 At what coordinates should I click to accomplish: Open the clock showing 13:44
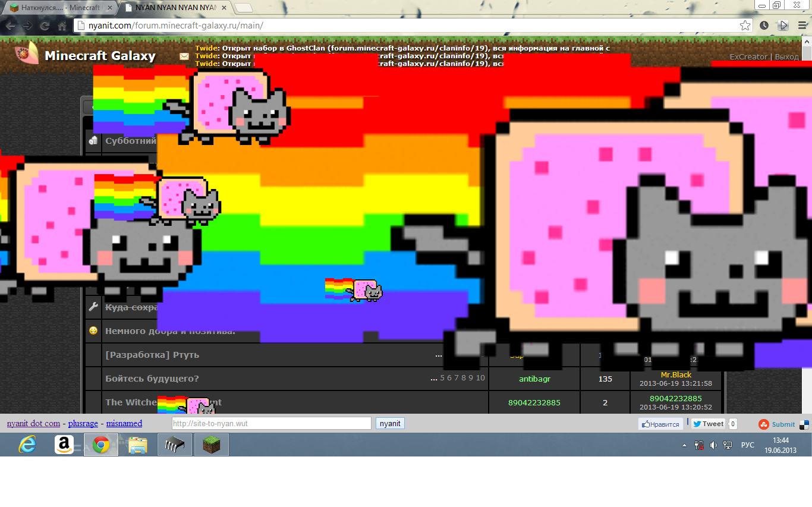[x=780, y=445]
